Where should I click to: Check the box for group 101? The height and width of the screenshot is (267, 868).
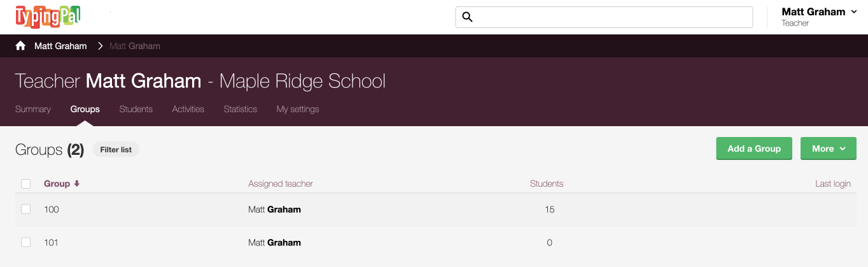pos(26,242)
